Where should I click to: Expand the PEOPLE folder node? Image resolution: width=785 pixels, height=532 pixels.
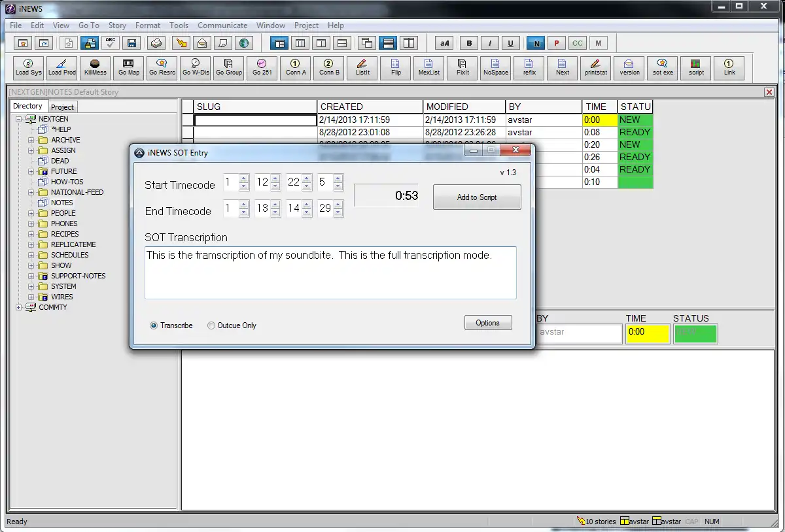click(31, 213)
